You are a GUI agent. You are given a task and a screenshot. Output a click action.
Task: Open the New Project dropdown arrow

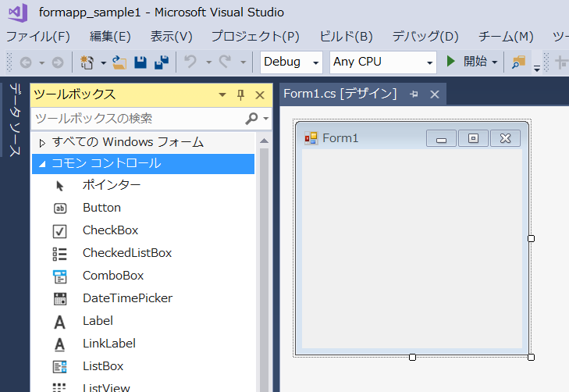[104, 62]
